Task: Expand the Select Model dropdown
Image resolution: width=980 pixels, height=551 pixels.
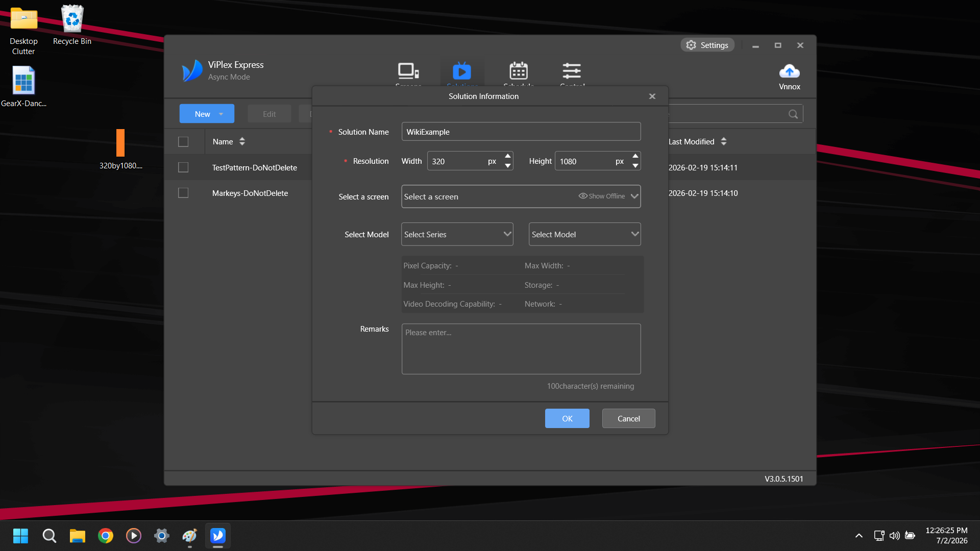Action: click(x=584, y=234)
